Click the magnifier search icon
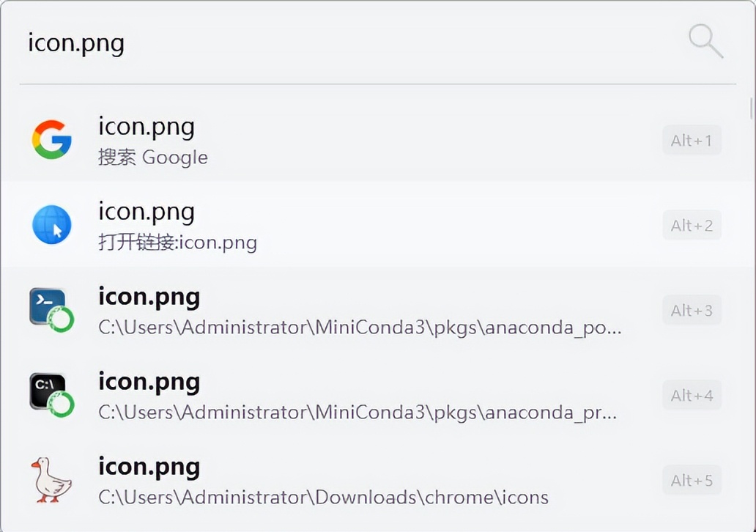The height and width of the screenshot is (532, 756). coord(705,41)
